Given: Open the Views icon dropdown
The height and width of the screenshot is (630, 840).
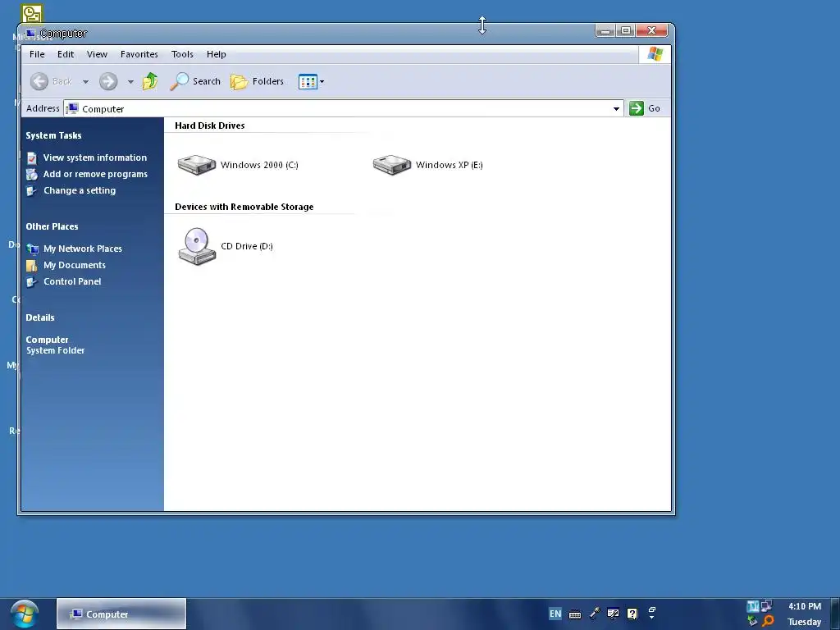Looking at the screenshot, I should [x=311, y=81].
